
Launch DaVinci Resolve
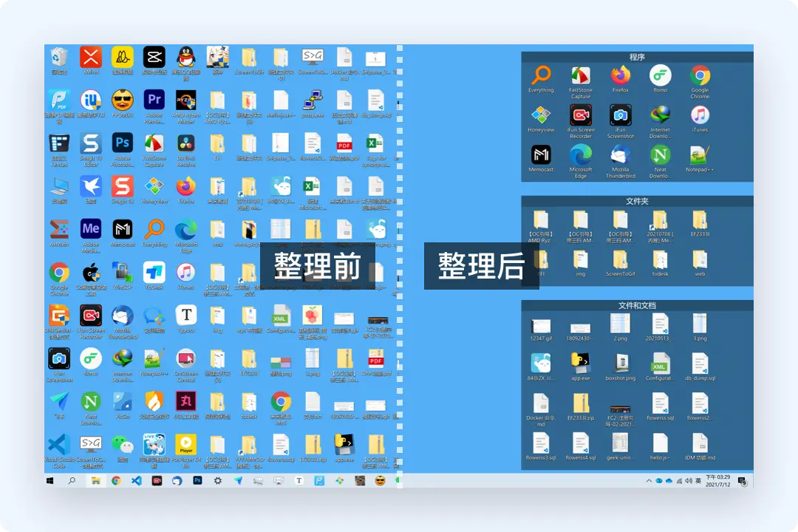[186, 143]
